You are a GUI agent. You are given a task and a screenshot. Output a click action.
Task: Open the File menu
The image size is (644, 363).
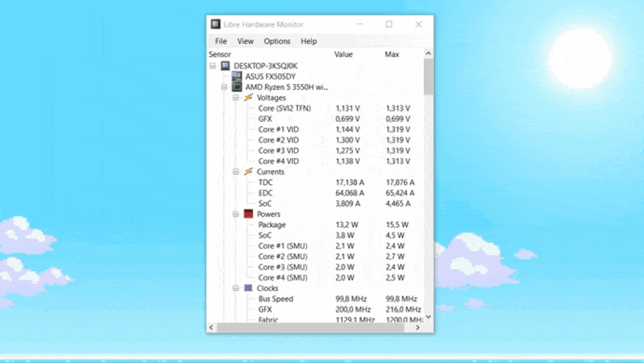click(221, 41)
